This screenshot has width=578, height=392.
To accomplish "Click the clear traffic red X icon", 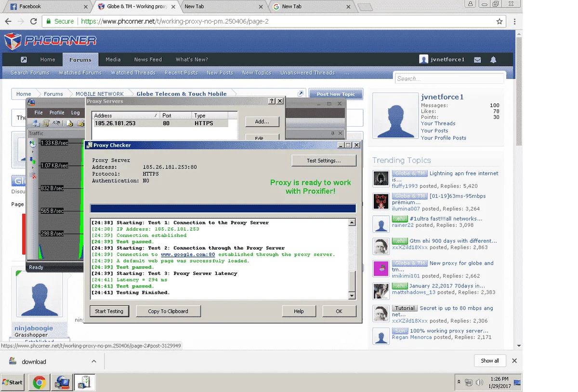I will 33,176.
